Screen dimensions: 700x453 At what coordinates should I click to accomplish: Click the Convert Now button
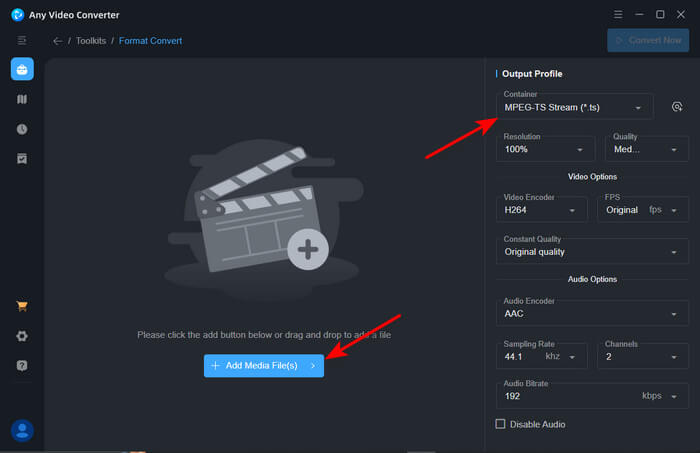point(648,40)
